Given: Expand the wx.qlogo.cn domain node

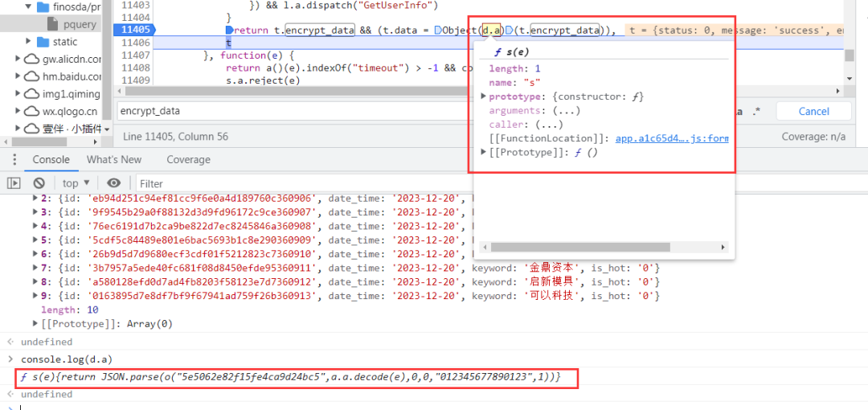Looking at the screenshot, I should [17, 111].
